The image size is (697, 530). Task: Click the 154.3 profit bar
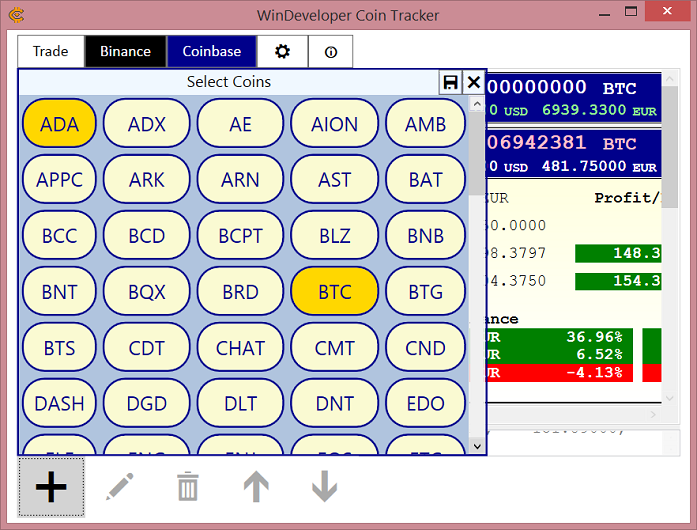[x=618, y=281]
